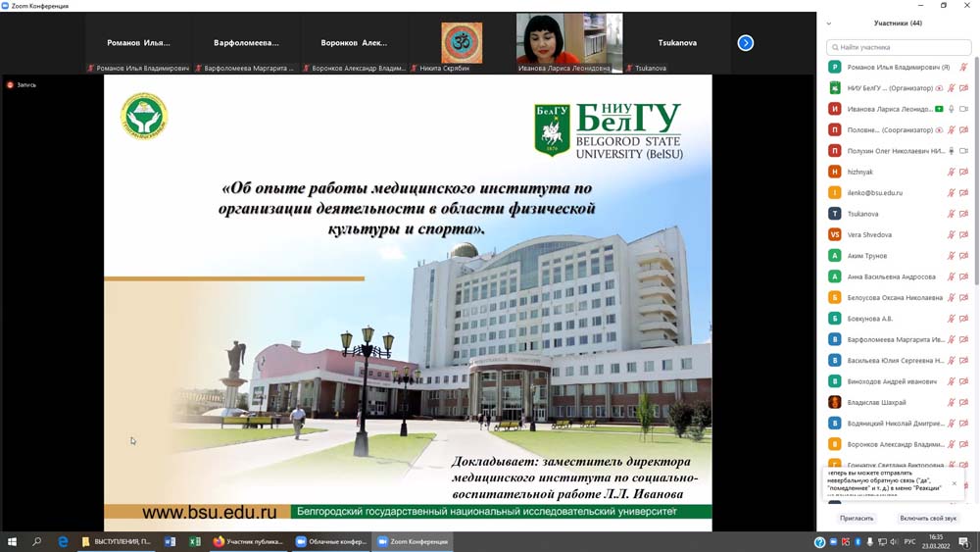Click the Запись recording indicator
This screenshot has height=552, width=980.
pyautogui.click(x=22, y=85)
